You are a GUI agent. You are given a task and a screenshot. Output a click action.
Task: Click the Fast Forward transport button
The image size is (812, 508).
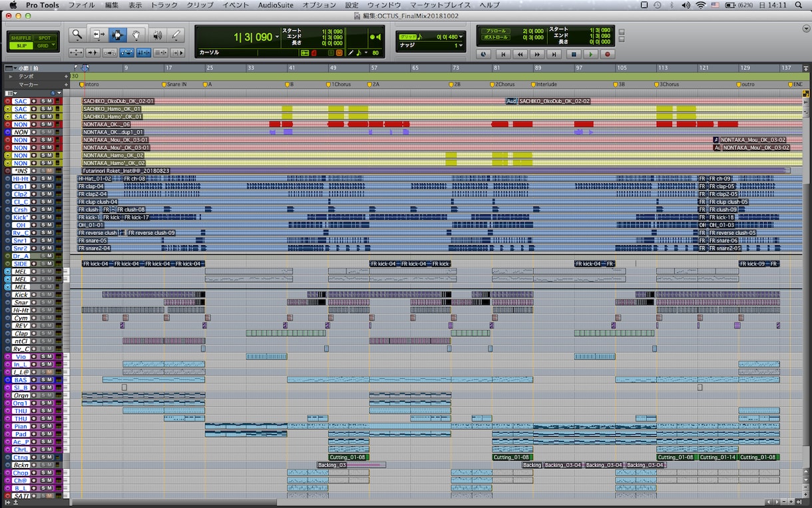coord(537,54)
